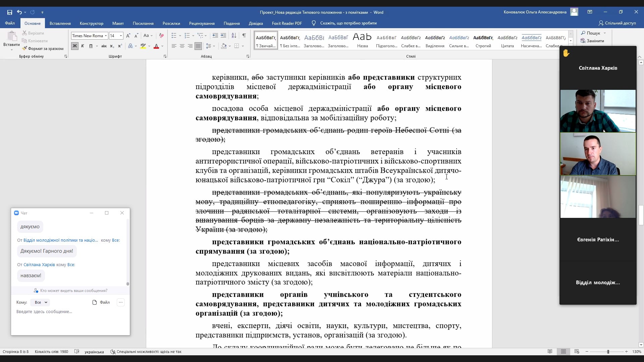The image size is (644, 362).
Task: Switch to Read Mode view in status bar
Action: pyautogui.click(x=550, y=352)
